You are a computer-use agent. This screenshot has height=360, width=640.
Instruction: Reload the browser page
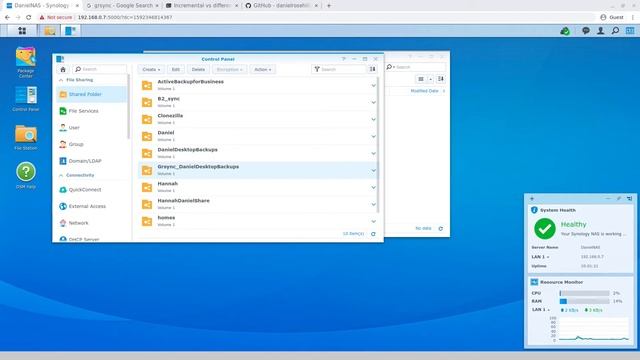(x=29, y=17)
